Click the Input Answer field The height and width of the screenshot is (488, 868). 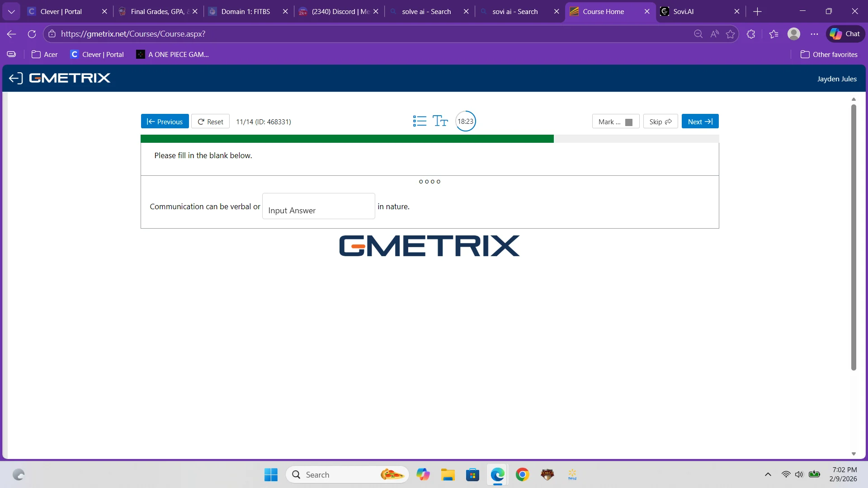pyautogui.click(x=318, y=206)
